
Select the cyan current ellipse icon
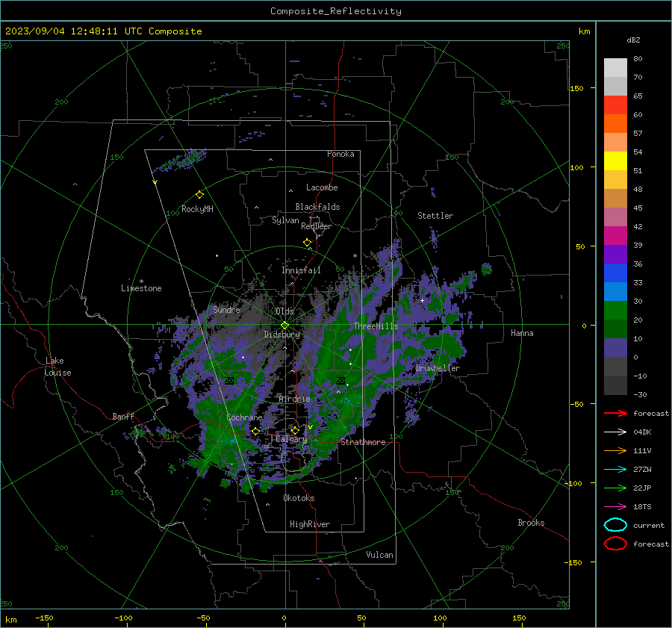pyautogui.click(x=615, y=525)
